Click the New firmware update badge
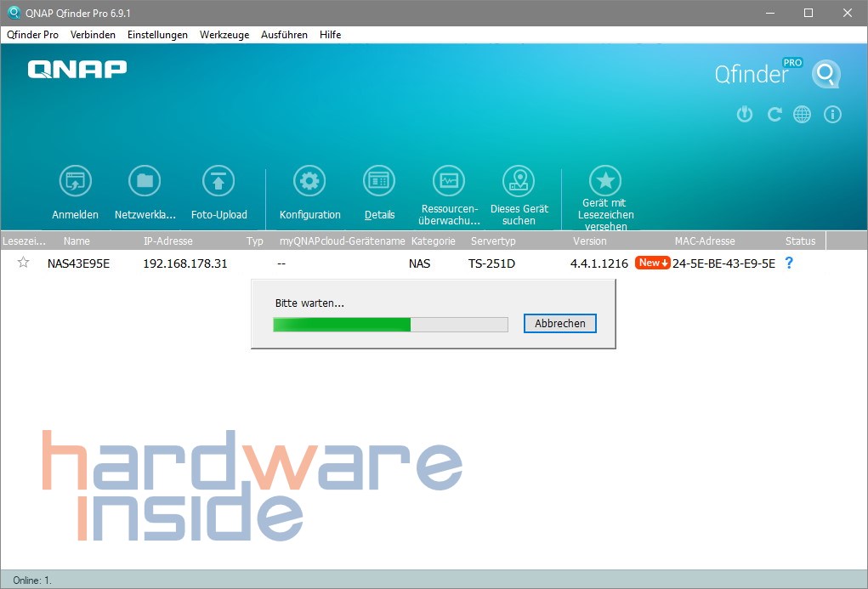Image resolution: width=868 pixels, height=589 pixels. pyautogui.click(x=653, y=263)
